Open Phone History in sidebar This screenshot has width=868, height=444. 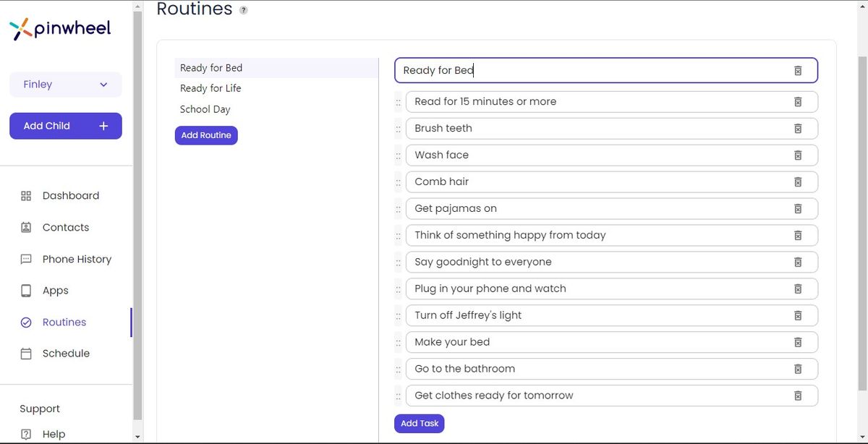pyautogui.click(x=77, y=260)
